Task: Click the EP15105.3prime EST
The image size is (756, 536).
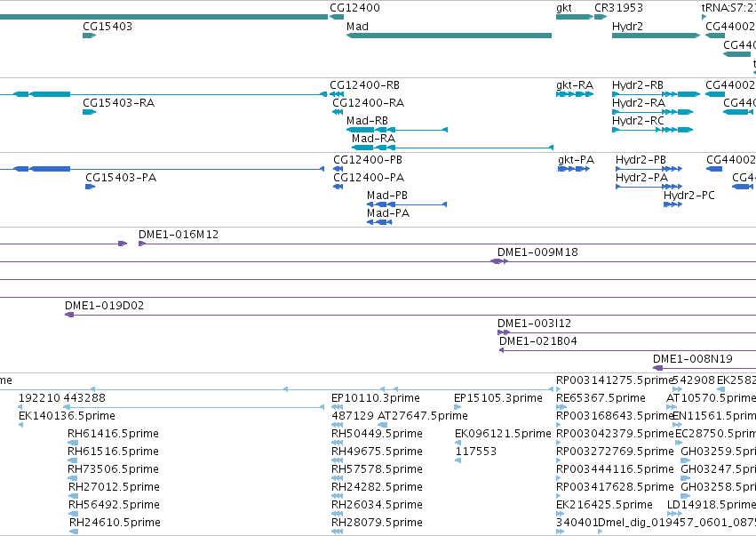Action: tap(458, 407)
